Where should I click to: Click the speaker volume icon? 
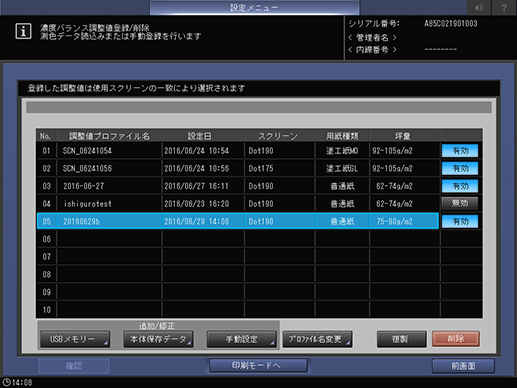tap(479, 7)
